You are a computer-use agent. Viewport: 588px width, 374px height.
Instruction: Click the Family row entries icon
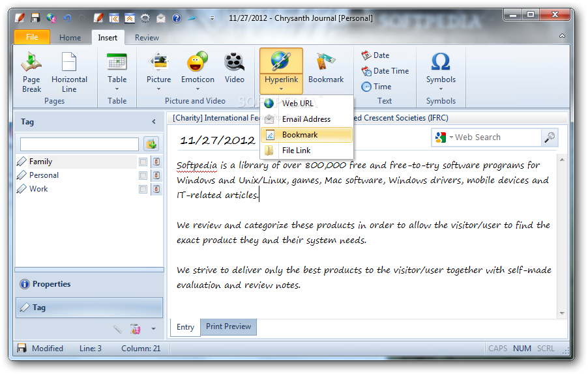tap(156, 162)
